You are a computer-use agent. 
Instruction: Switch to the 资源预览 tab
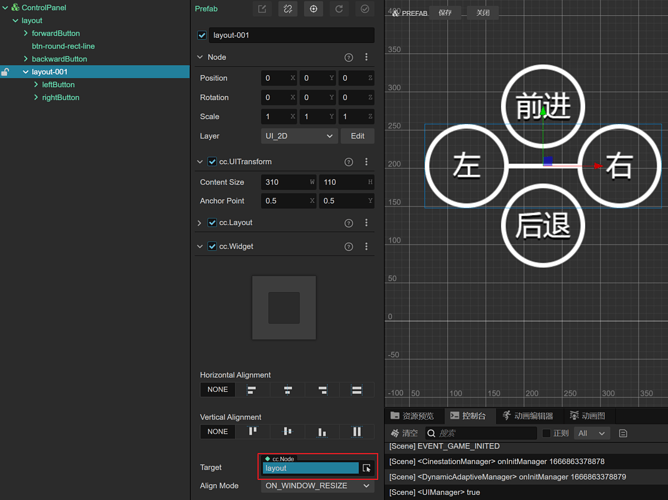412,416
